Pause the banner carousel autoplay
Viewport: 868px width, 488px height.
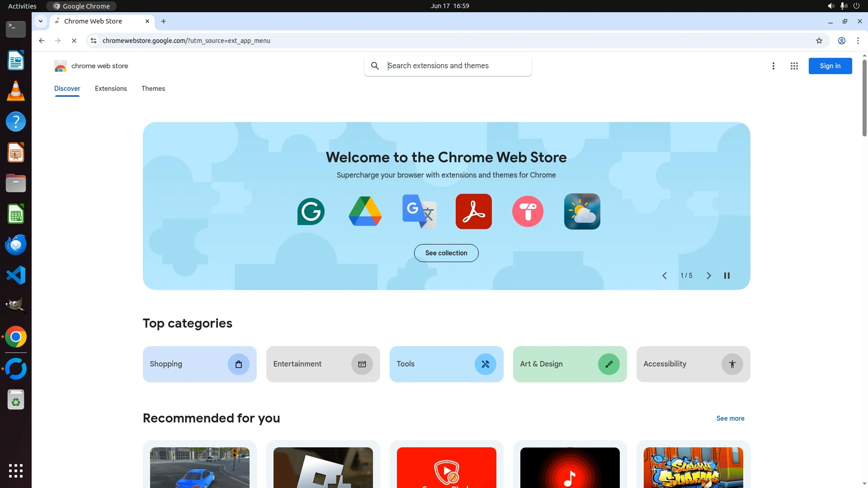pyautogui.click(x=726, y=276)
